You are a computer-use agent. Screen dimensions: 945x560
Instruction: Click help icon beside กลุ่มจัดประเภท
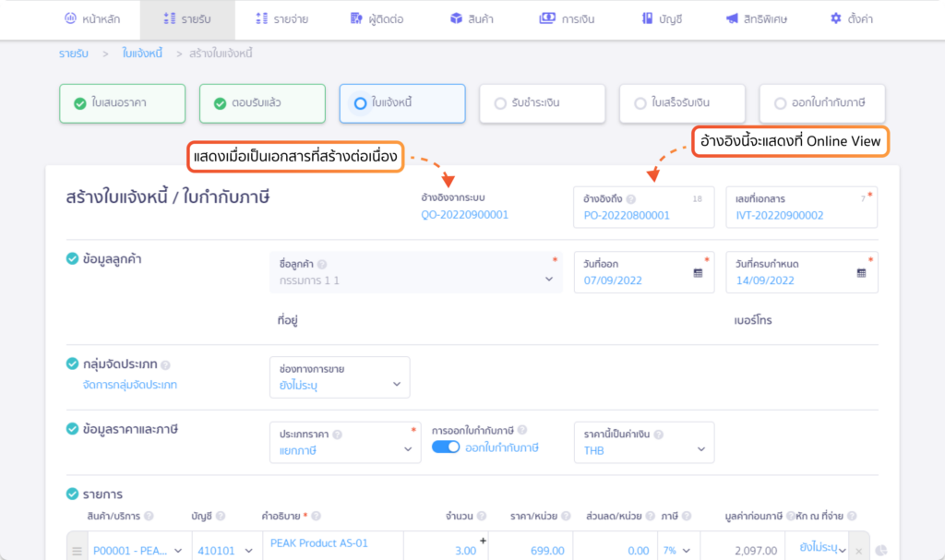point(165,365)
